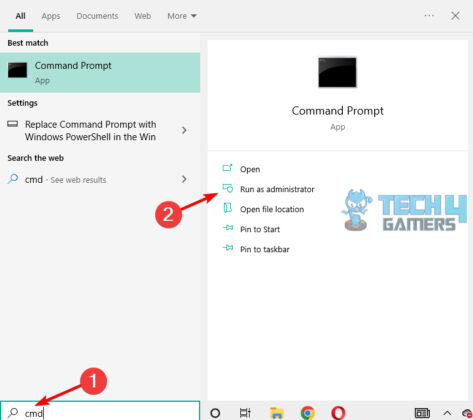
Task: Select Pin to taskbar
Action: tap(265, 249)
